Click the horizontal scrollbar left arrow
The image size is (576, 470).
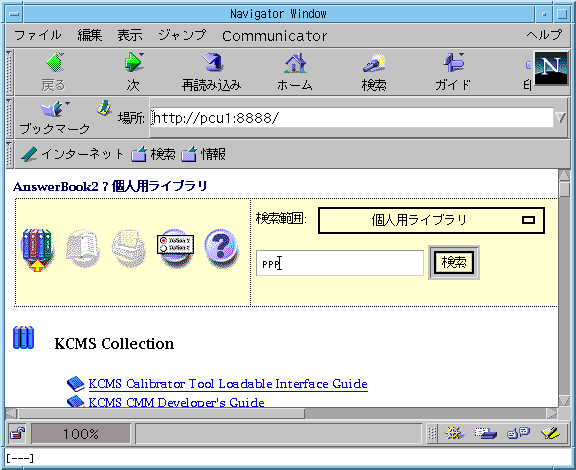coord(11,414)
